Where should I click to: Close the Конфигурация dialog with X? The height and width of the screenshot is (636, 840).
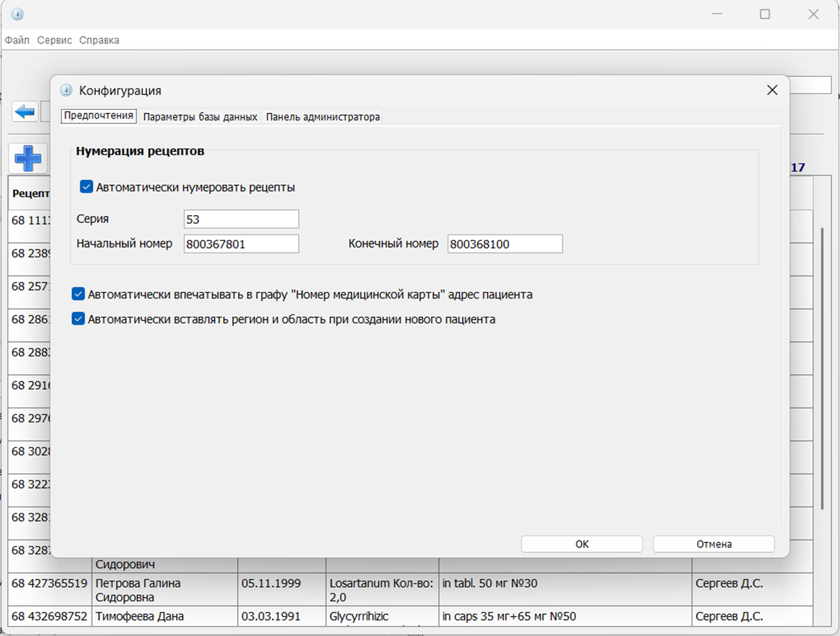[772, 90]
